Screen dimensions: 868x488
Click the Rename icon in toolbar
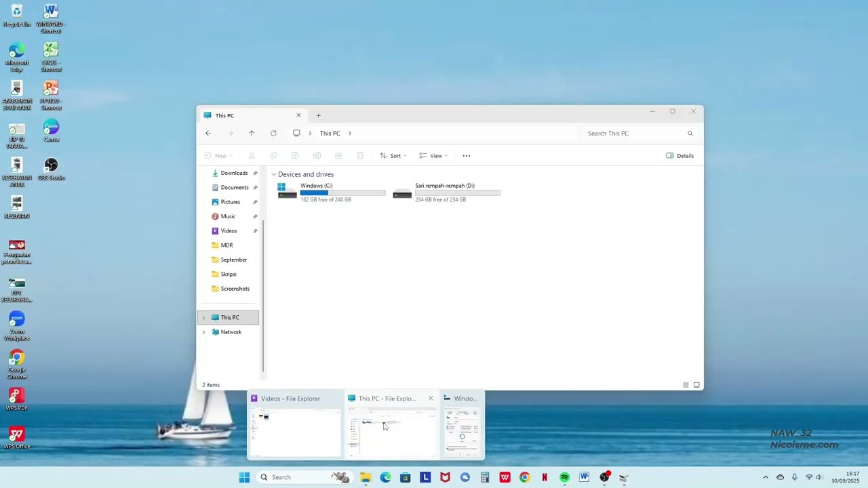coord(317,156)
